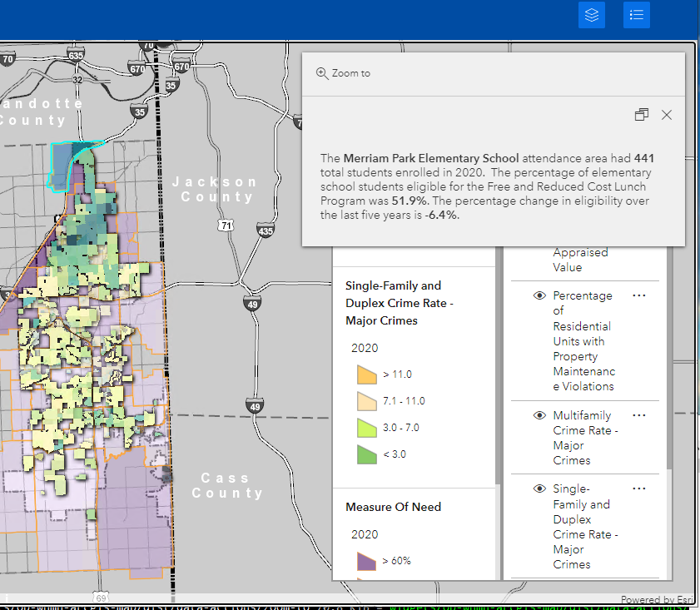Click the Zoom to magnifier icon

tap(322, 73)
